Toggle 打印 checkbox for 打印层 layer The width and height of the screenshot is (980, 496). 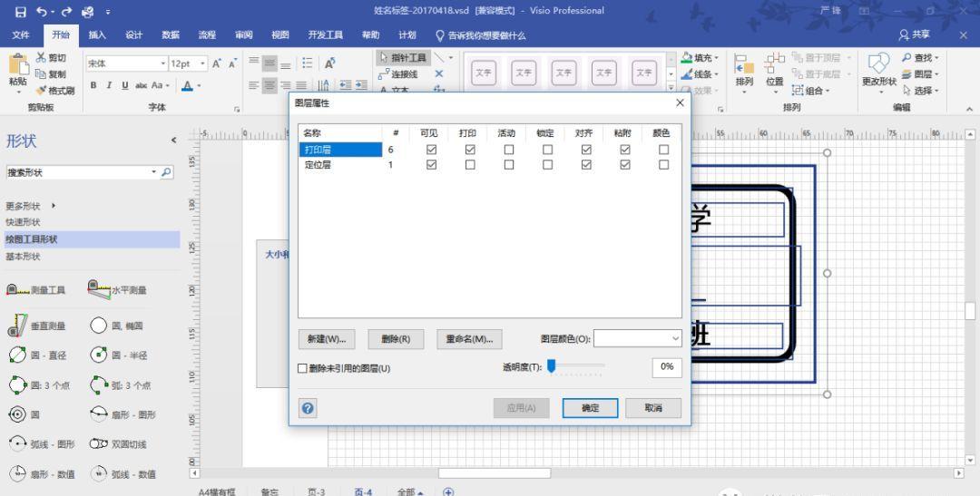pos(470,150)
